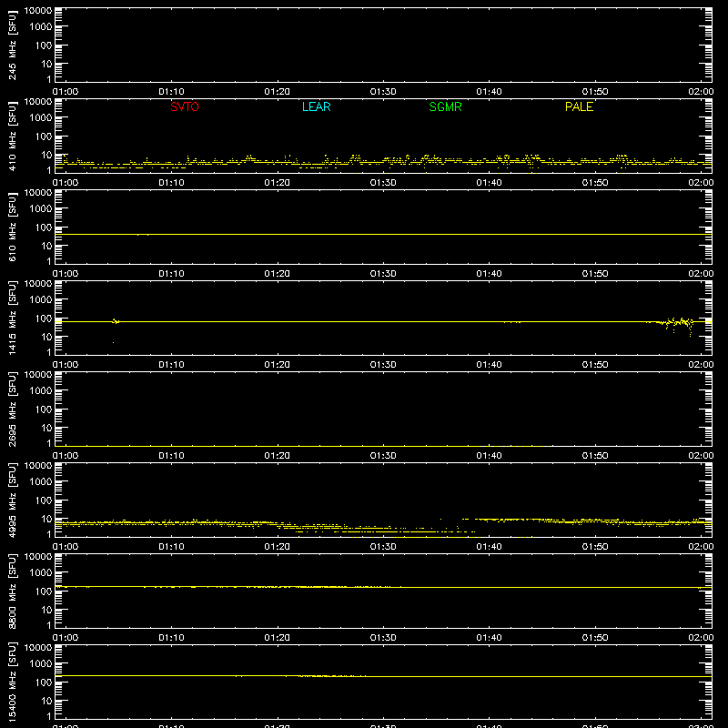This screenshot has height=728, width=728.
Task: Click the 10 tick value on 8800 MHz axis
Action: (x=46, y=610)
